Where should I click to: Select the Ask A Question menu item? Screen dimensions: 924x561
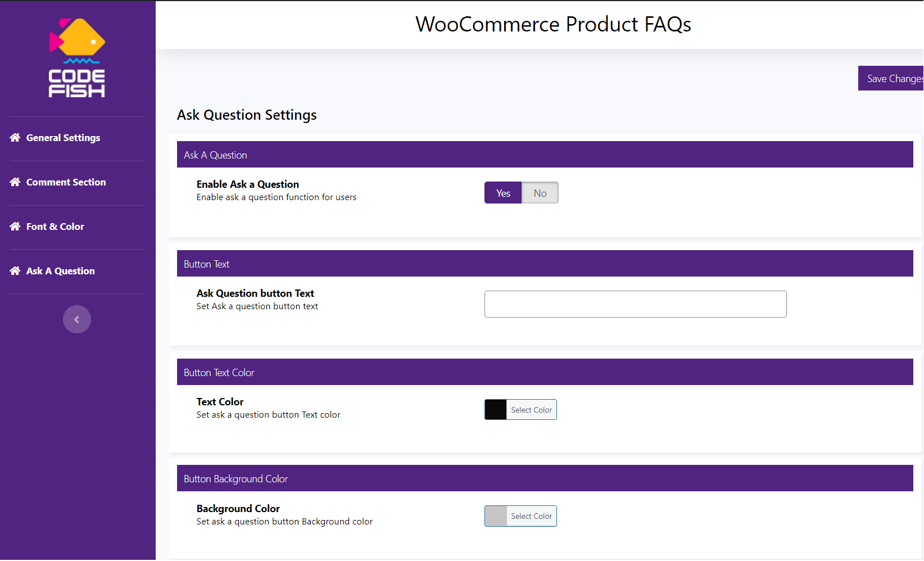pos(60,271)
